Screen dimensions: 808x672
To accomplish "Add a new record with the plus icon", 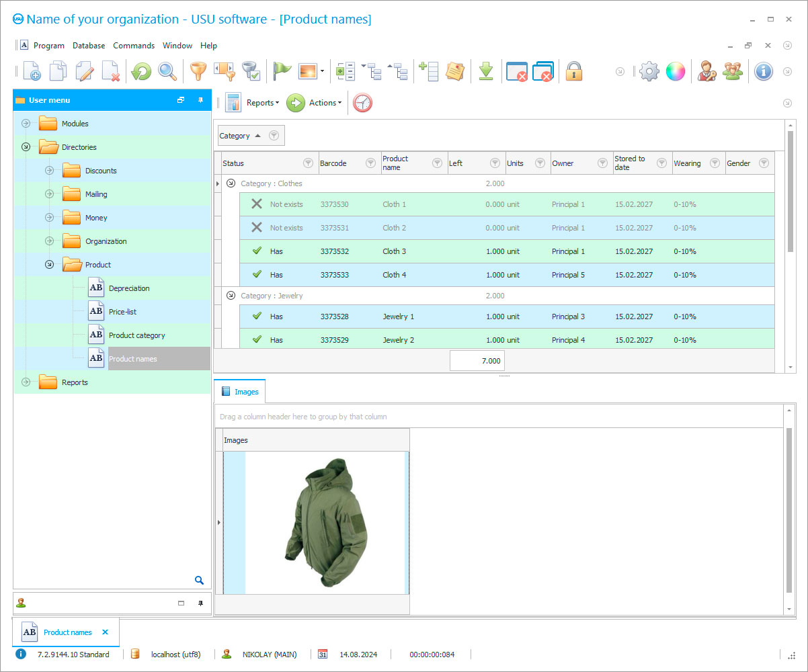I will coord(32,71).
